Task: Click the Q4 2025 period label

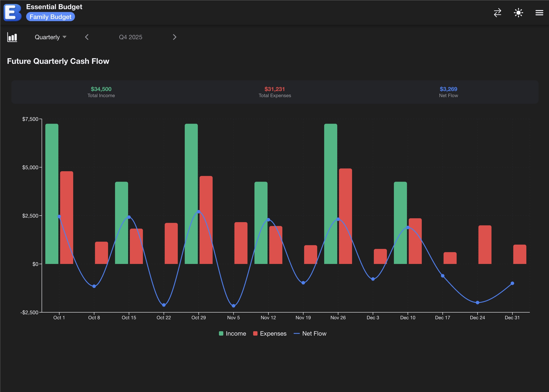Action: pos(131,37)
